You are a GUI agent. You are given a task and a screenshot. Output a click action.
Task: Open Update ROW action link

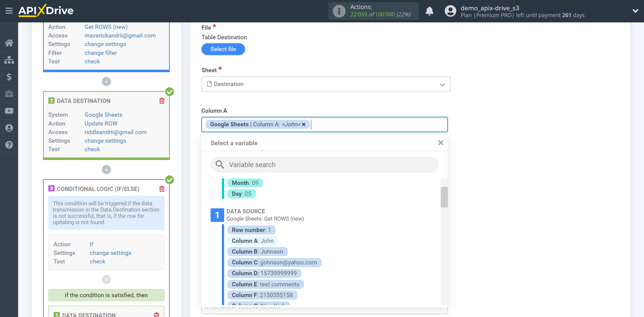point(101,124)
